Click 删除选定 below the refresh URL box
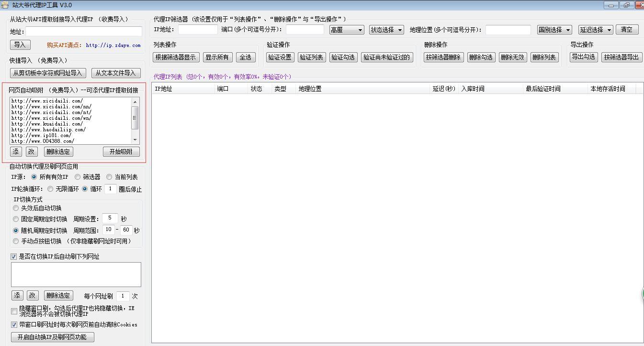Screen dimensions: 644x346 [x=58, y=296]
